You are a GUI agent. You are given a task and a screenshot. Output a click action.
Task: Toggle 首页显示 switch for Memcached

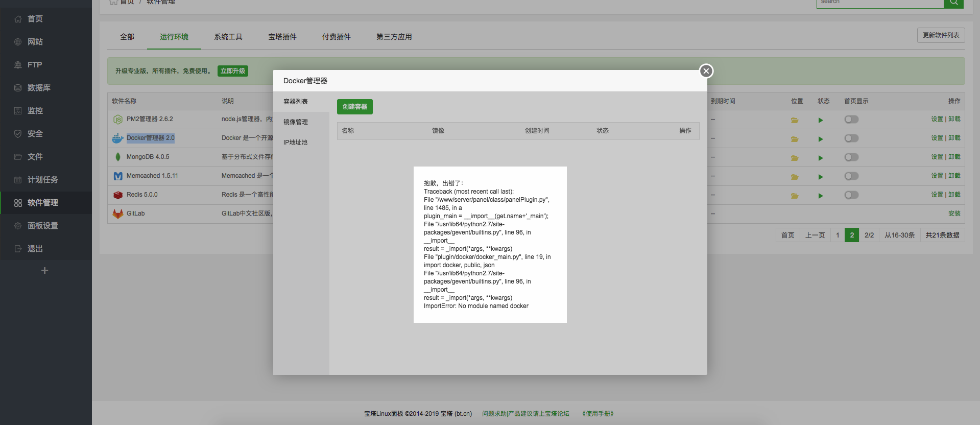(x=851, y=176)
